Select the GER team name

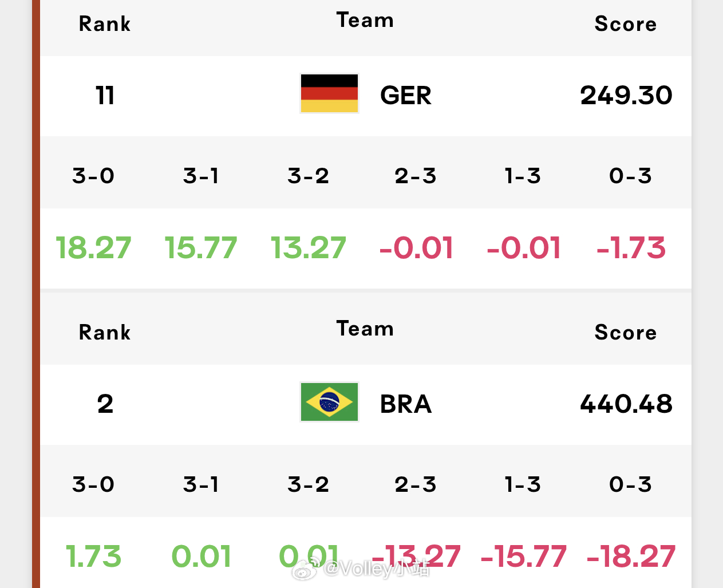[x=406, y=95]
